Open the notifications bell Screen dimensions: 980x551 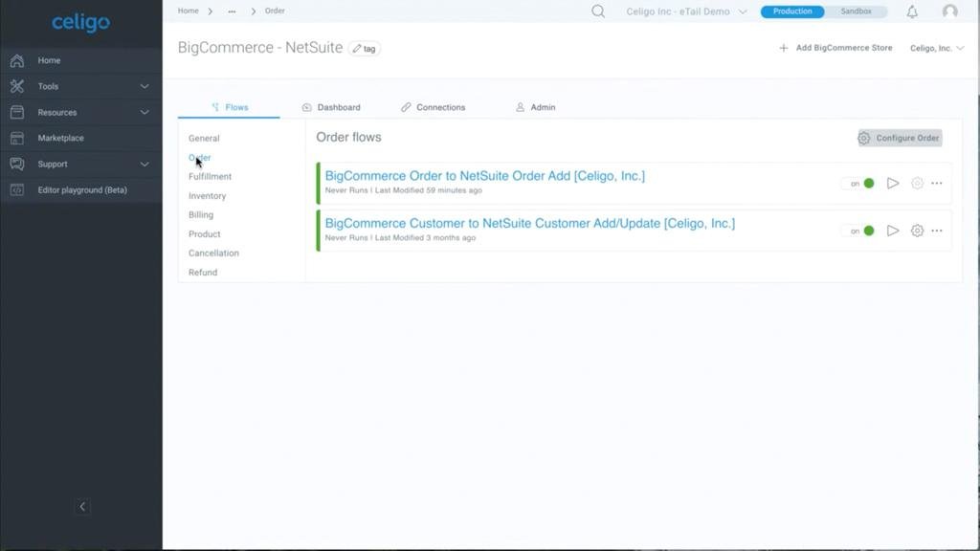click(x=912, y=11)
